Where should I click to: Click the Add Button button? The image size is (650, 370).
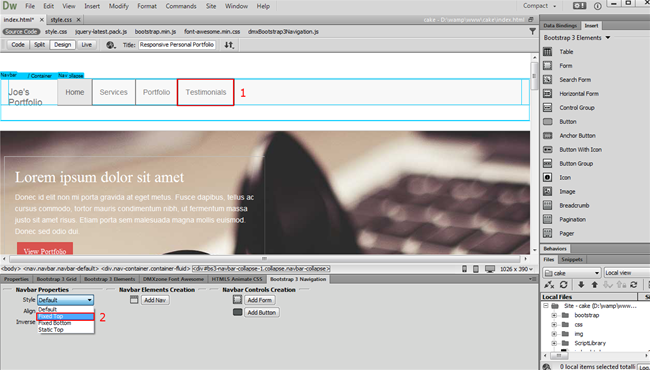(x=262, y=313)
